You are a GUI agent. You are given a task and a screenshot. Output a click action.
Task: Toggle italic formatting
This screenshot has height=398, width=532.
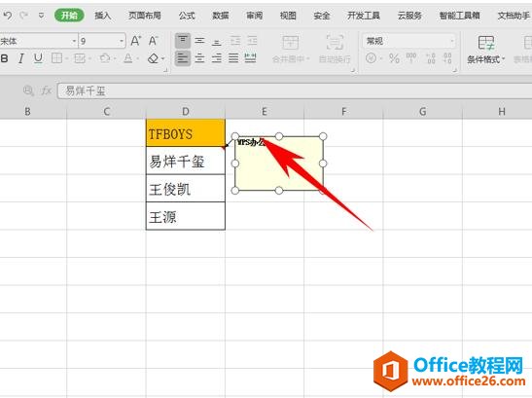click(21, 58)
